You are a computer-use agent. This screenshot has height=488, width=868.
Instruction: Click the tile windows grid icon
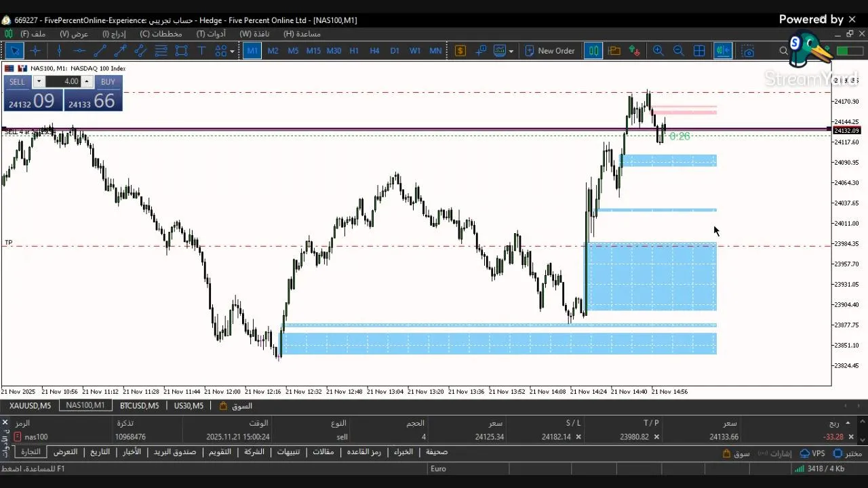[699, 51]
